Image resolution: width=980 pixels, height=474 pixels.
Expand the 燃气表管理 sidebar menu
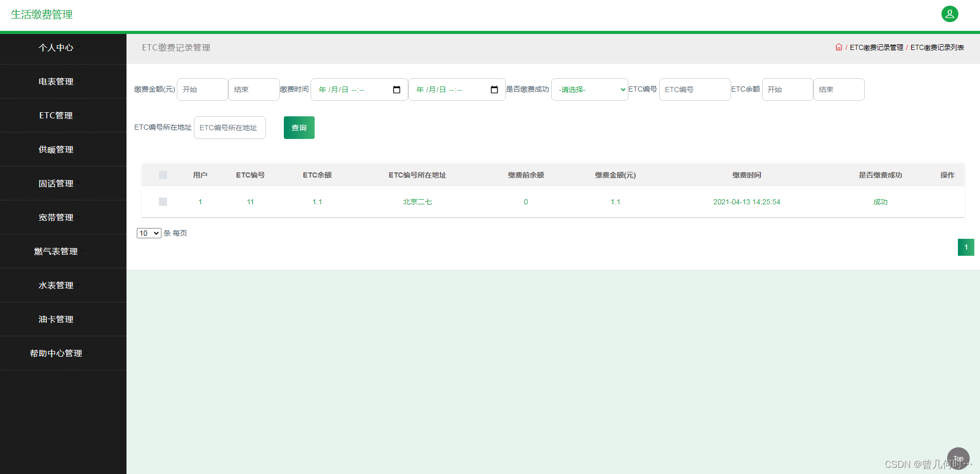[x=56, y=252]
